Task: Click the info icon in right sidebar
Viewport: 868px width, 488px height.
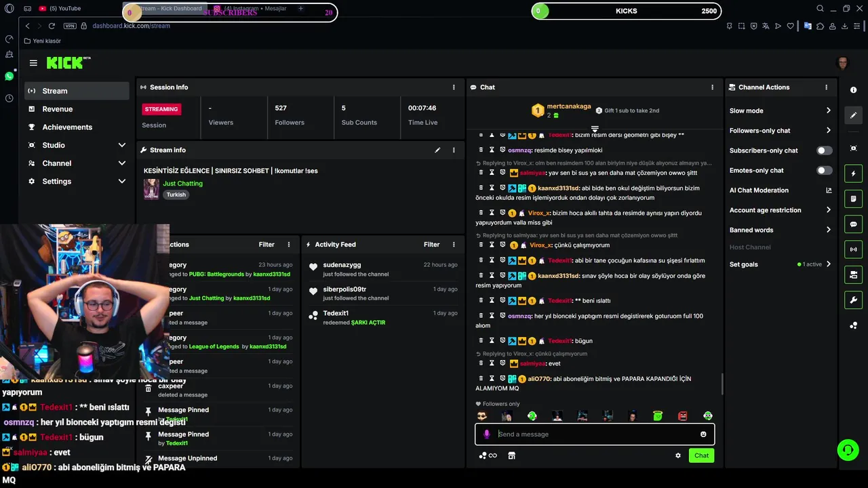Action: coord(853,90)
